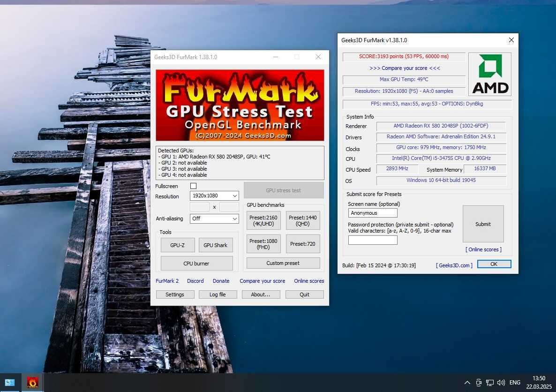Click the 'GPU 2: not available' line
The image size is (556, 392).
pos(183,163)
